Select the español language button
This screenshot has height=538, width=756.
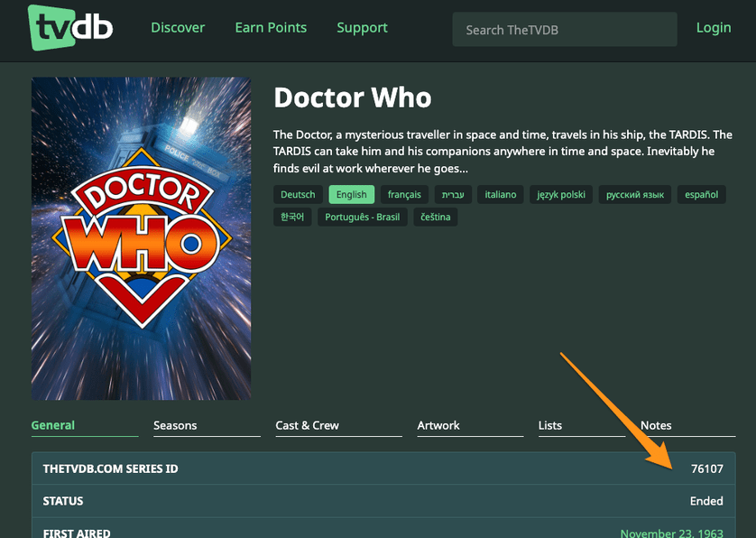pyautogui.click(x=702, y=194)
